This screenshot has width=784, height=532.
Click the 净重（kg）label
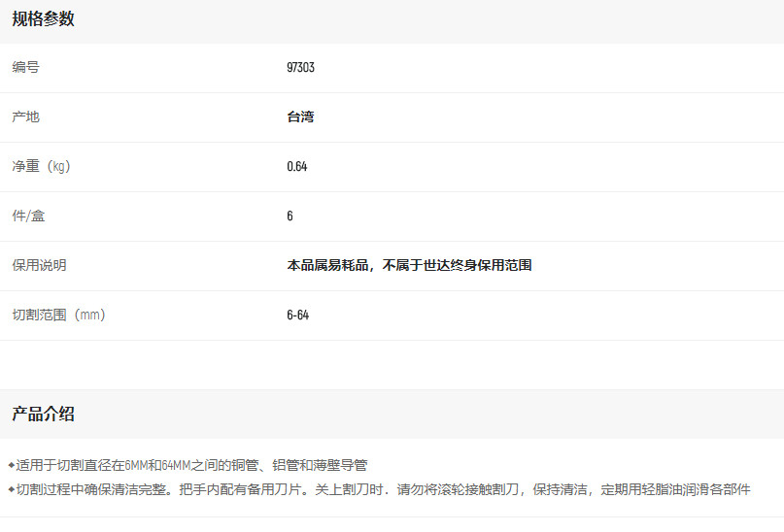(x=41, y=167)
